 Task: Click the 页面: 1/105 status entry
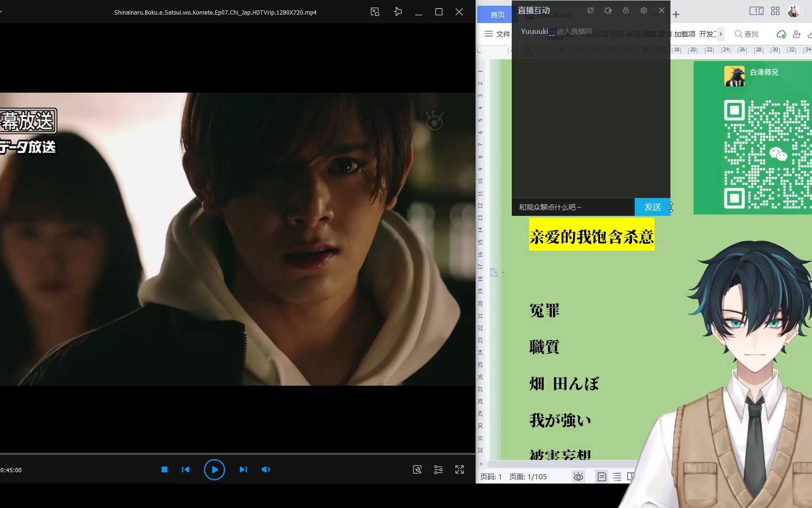(528, 477)
